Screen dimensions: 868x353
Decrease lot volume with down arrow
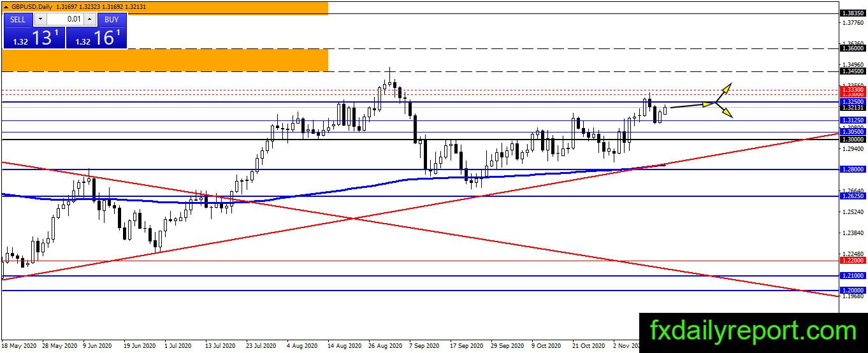pyautogui.click(x=39, y=19)
